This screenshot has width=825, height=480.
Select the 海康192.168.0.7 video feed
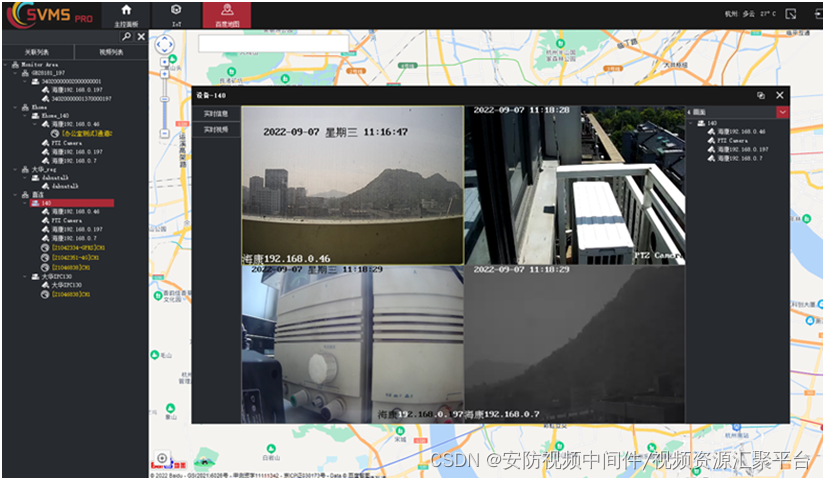575,344
